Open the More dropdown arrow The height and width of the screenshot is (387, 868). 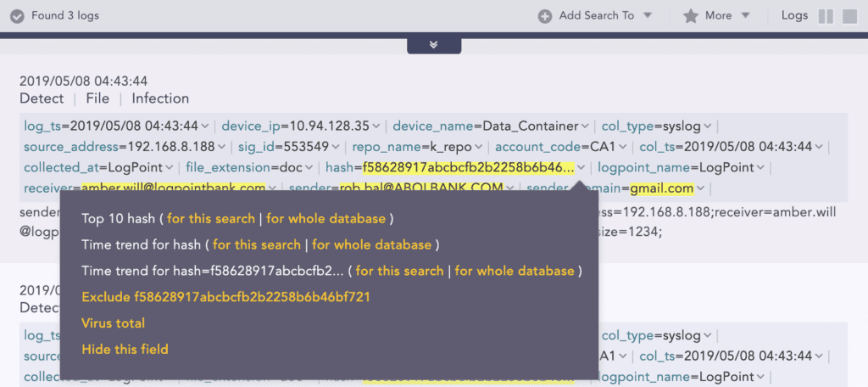pos(746,15)
